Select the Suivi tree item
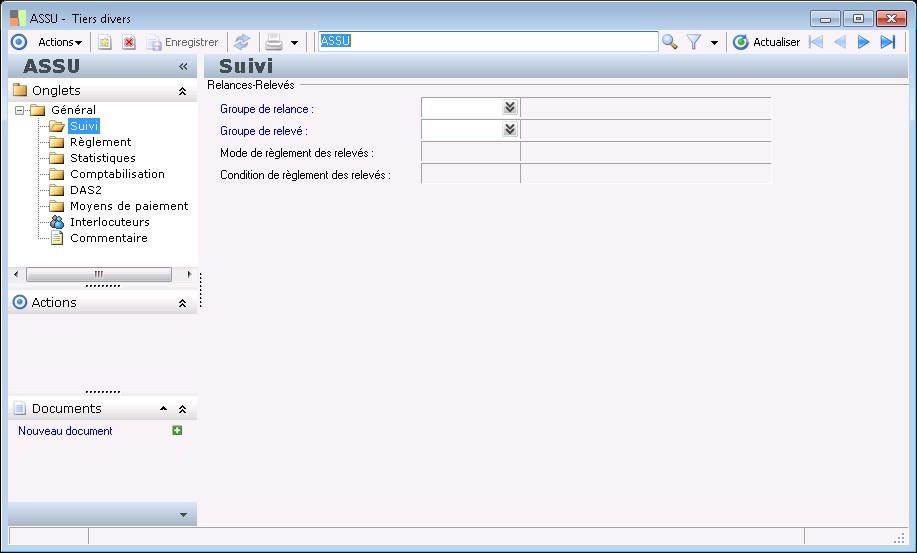 (x=84, y=126)
